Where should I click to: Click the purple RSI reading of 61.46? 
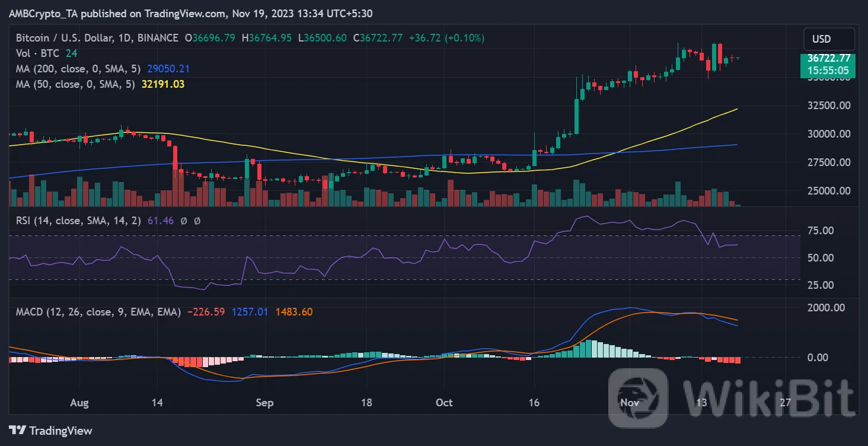[161, 220]
